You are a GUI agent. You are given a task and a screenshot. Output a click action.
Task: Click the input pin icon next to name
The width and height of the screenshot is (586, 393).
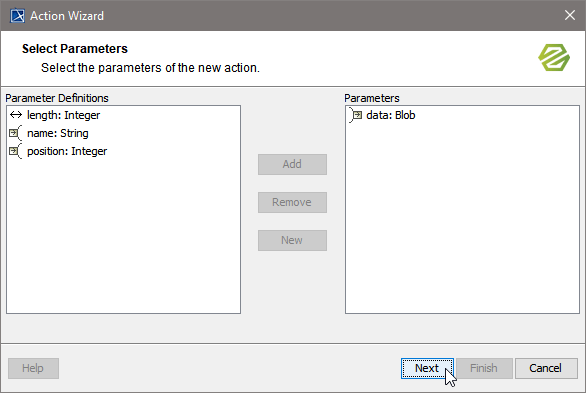click(x=15, y=133)
